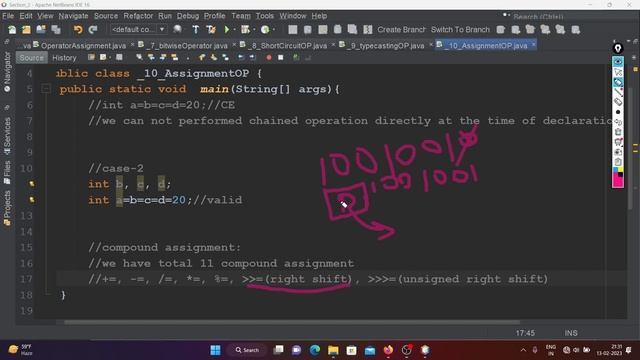640x360 pixels.
Task: Open the Debug Project dropdown arrow
Action: (254, 29)
